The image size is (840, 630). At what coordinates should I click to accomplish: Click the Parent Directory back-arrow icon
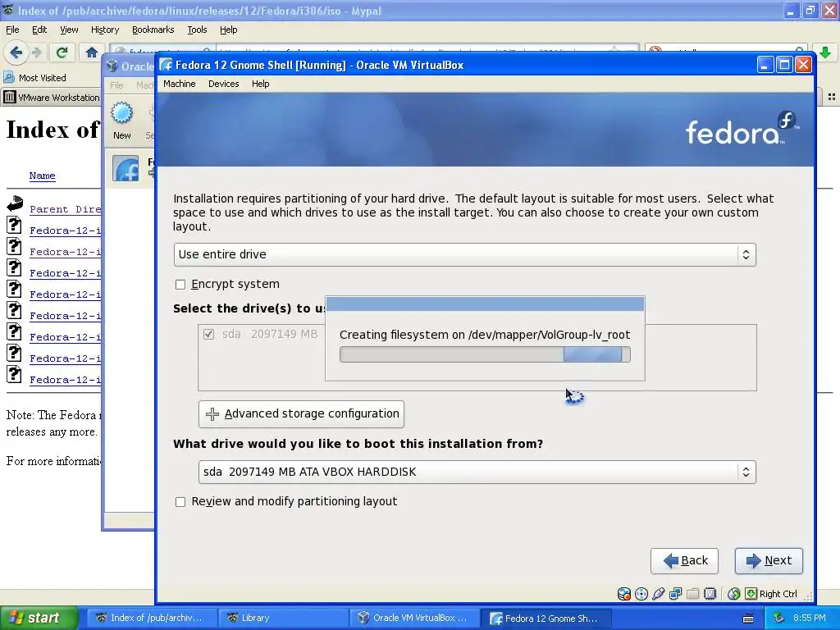point(15,203)
